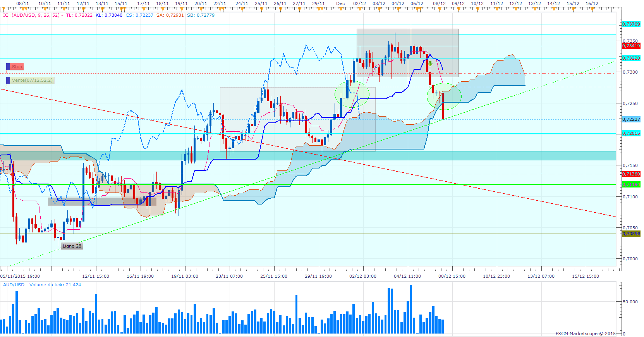Select the red 0,73419 price level tag
This screenshot has width=644, height=337.
tap(631, 46)
